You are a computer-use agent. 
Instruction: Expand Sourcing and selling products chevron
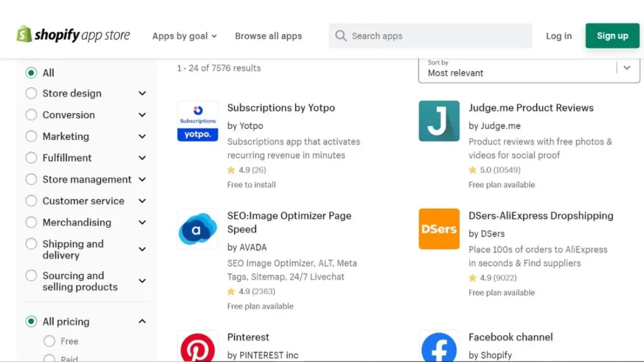coord(142,281)
